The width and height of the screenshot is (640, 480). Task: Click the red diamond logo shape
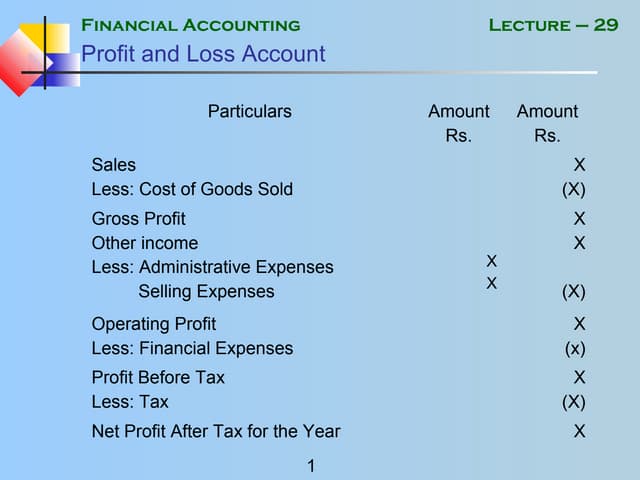[16, 64]
